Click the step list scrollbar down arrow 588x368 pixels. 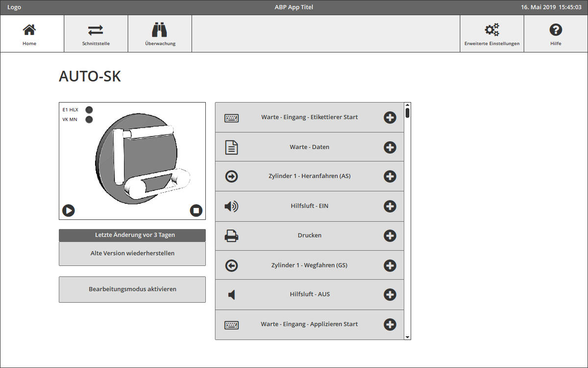(x=408, y=337)
